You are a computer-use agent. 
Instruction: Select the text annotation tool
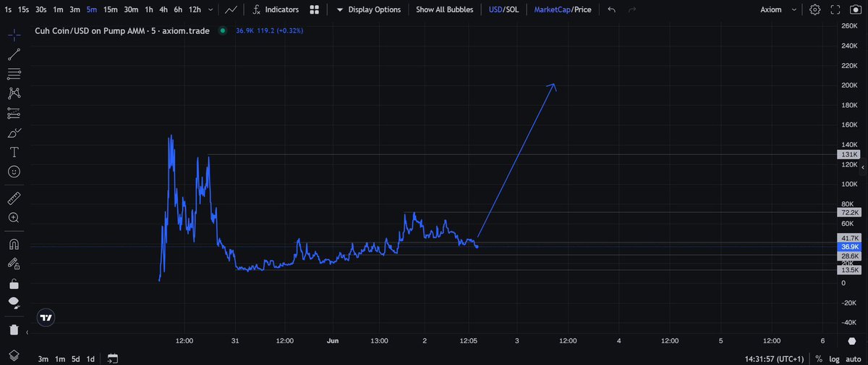pyautogui.click(x=14, y=152)
